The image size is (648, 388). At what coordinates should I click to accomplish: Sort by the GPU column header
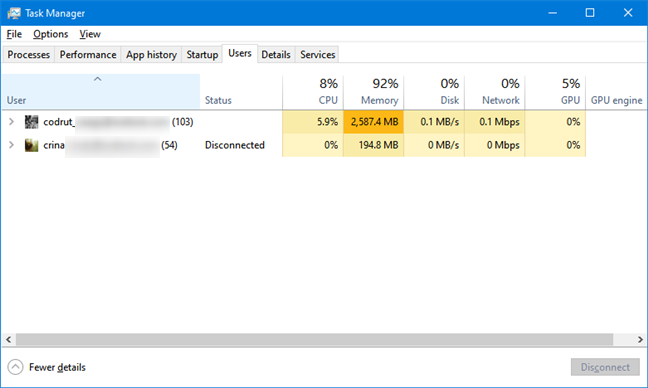point(555,92)
